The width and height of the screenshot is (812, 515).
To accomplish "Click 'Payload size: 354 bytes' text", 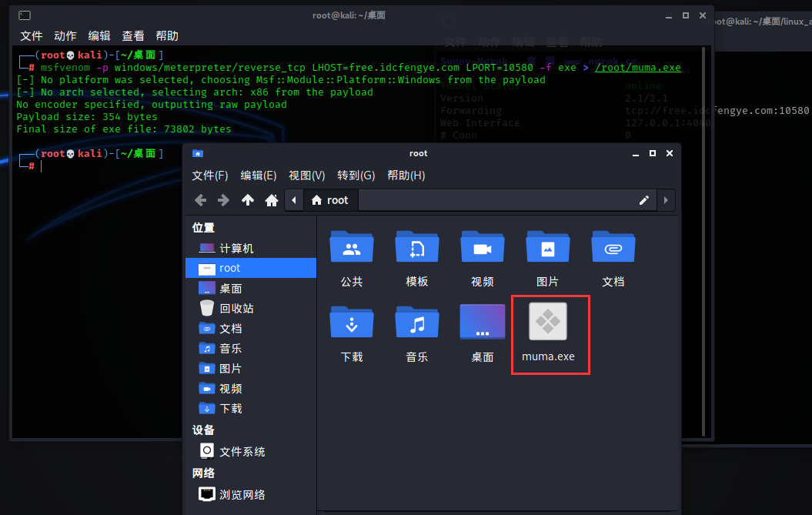I will click(x=86, y=116).
